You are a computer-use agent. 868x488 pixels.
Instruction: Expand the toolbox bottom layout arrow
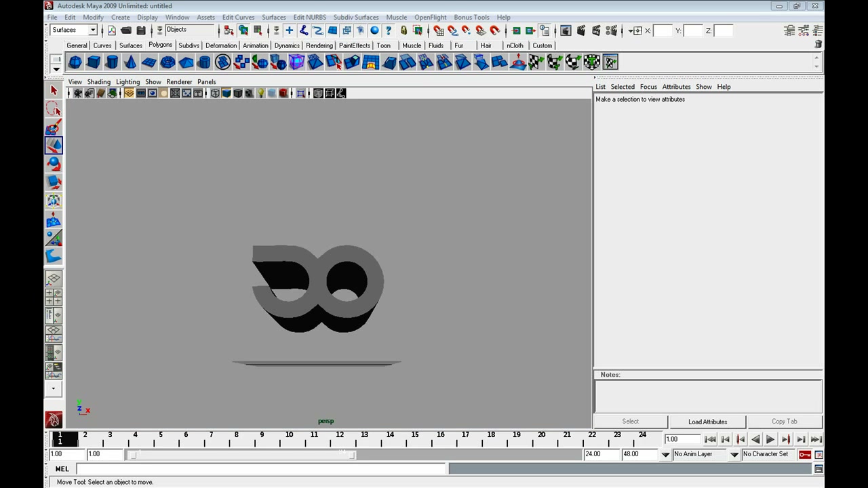pos(54,389)
